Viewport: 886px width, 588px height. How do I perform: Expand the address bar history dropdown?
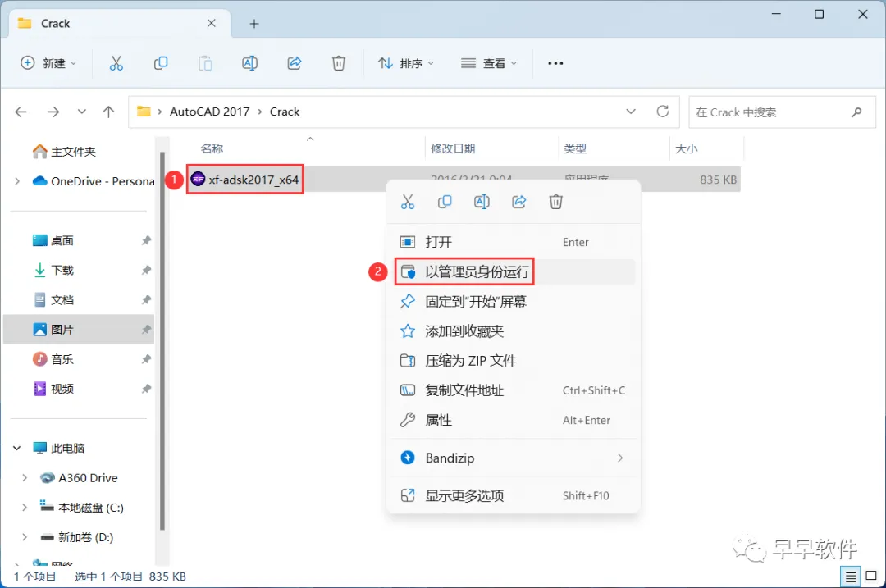[x=631, y=112]
